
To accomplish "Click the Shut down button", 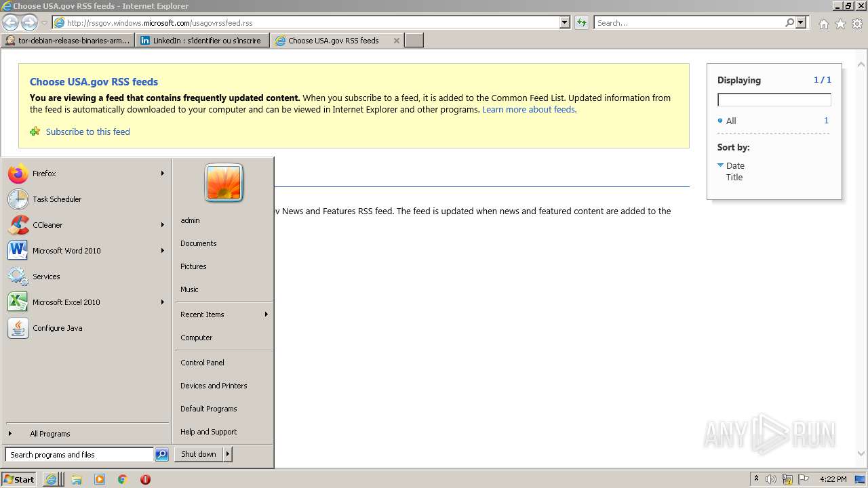I will (x=199, y=454).
